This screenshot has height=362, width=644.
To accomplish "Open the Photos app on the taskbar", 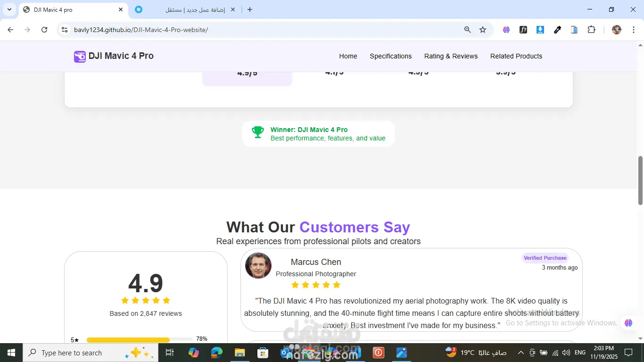I will [401, 353].
